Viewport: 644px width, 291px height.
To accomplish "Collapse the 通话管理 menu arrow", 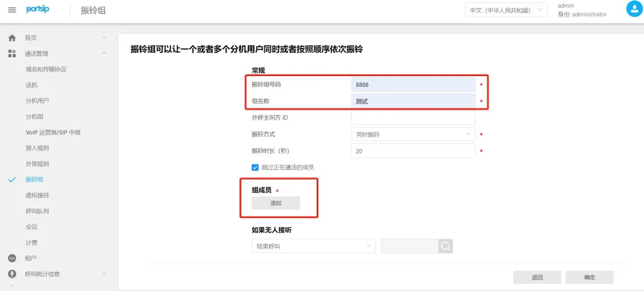I will click(x=104, y=53).
